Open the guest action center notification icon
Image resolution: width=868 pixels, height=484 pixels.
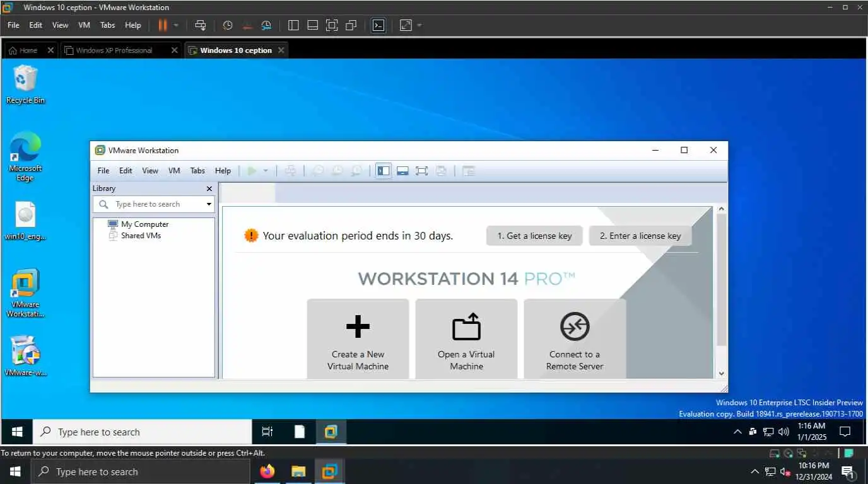pos(845,432)
